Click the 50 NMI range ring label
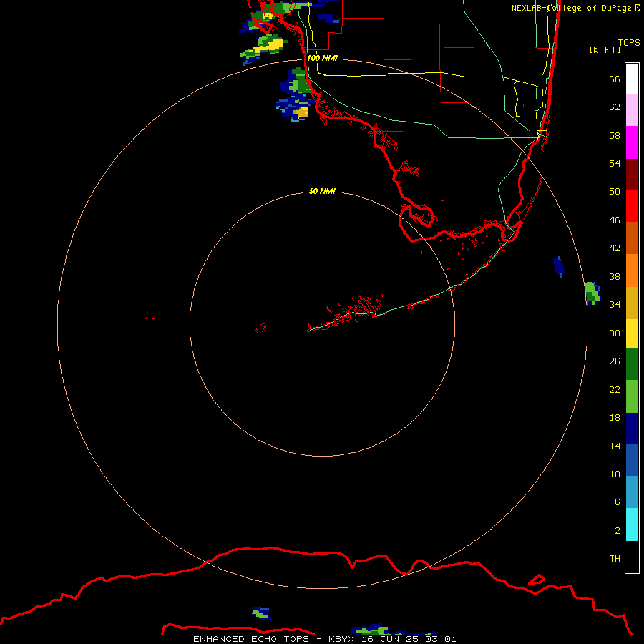This screenshot has width=644, height=644. (x=322, y=191)
